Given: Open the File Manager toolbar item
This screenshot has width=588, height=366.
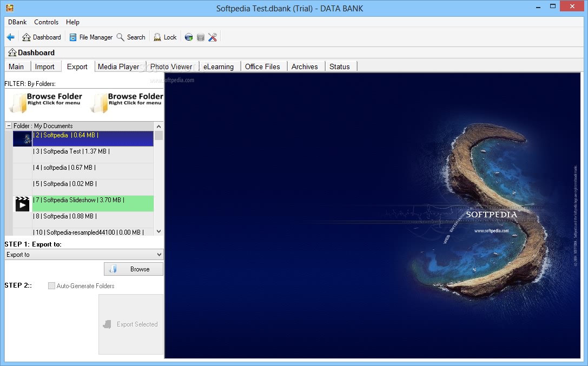Looking at the screenshot, I should coord(91,37).
